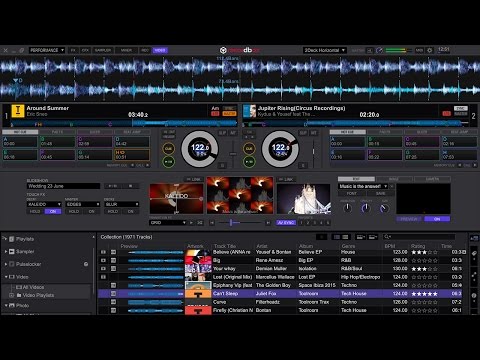480x360 pixels.
Task: Open the Music is the answer! text dropdown
Action: pyautogui.click(x=363, y=186)
